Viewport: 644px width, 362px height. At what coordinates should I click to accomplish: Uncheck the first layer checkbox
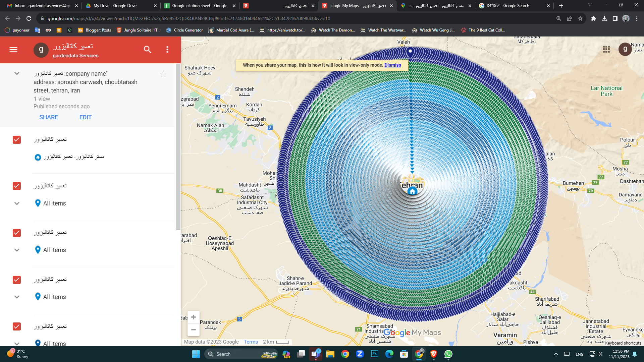click(17, 139)
